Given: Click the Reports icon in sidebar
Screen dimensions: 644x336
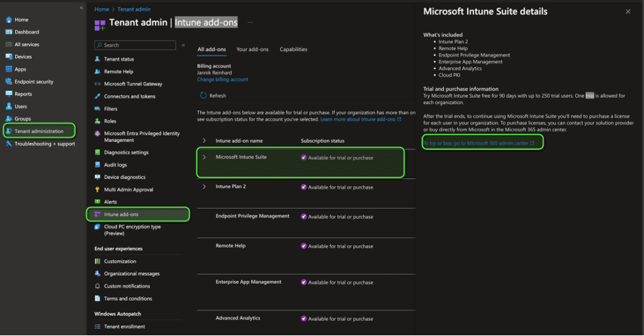Looking at the screenshot, I should coord(9,94).
